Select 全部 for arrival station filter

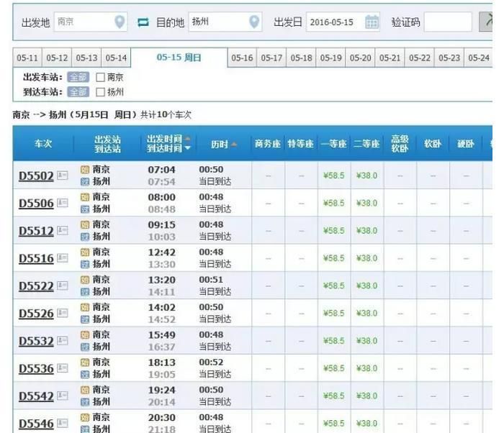pyautogui.click(x=77, y=92)
